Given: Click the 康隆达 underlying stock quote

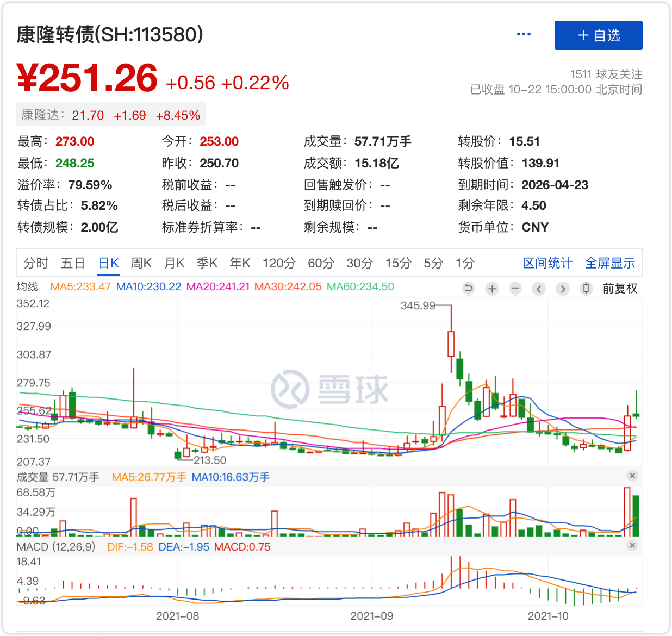Looking at the screenshot, I should (x=111, y=115).
